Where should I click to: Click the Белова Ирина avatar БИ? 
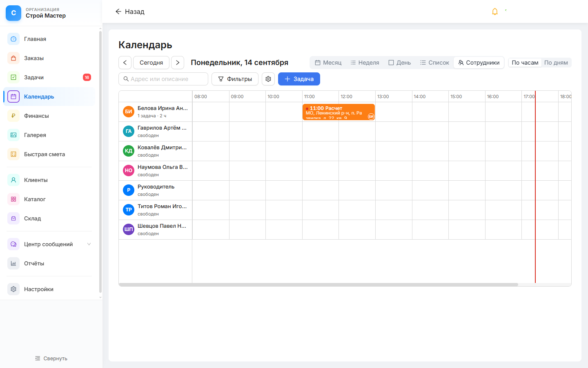click(x=129, y=112)
